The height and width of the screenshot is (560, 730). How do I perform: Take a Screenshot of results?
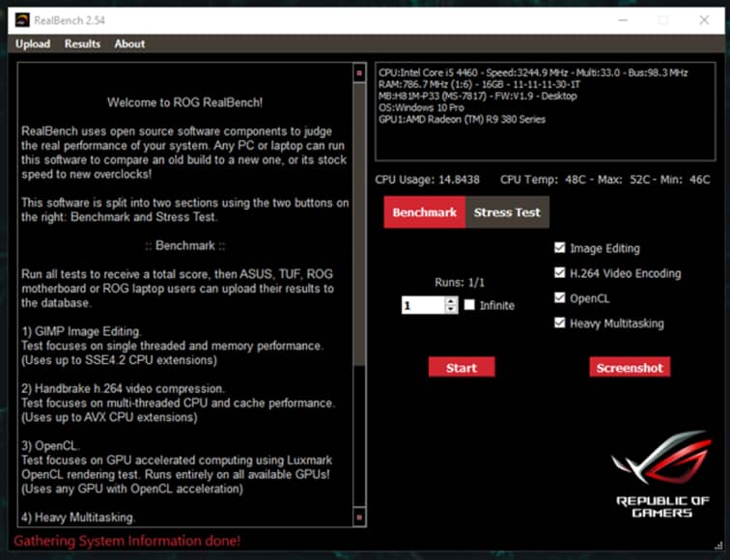point(630,367)
